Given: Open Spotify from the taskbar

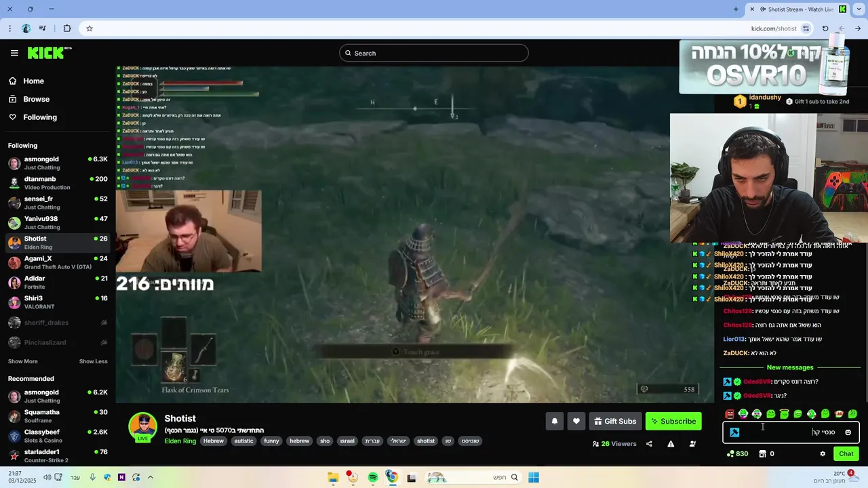Looking at the screenshot, I should click(x=373, y=477).
